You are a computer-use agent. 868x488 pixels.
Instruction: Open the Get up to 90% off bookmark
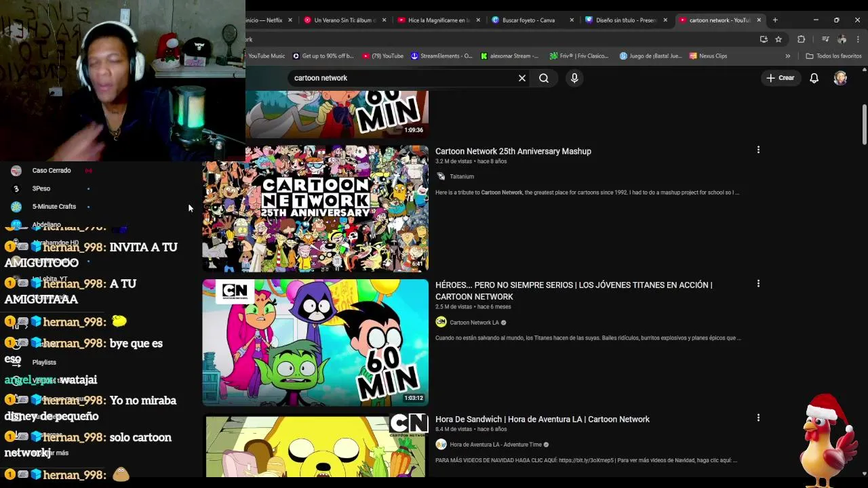click(323, 56)
